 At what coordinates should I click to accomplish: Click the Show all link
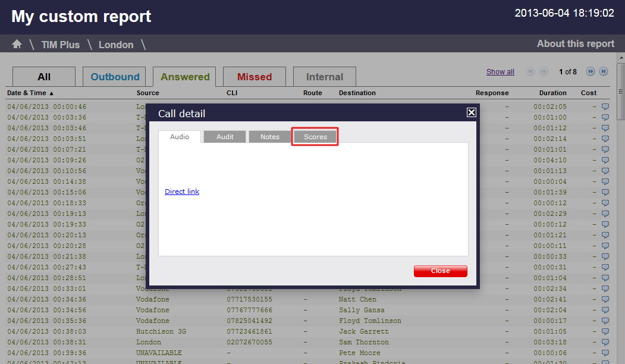click(x=500, y=72)
